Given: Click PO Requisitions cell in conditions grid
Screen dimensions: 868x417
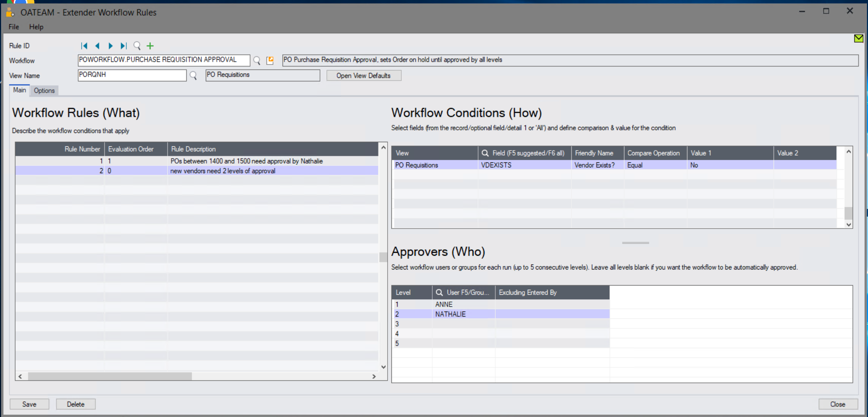Looking at the screenshot, I should [435, 165].
